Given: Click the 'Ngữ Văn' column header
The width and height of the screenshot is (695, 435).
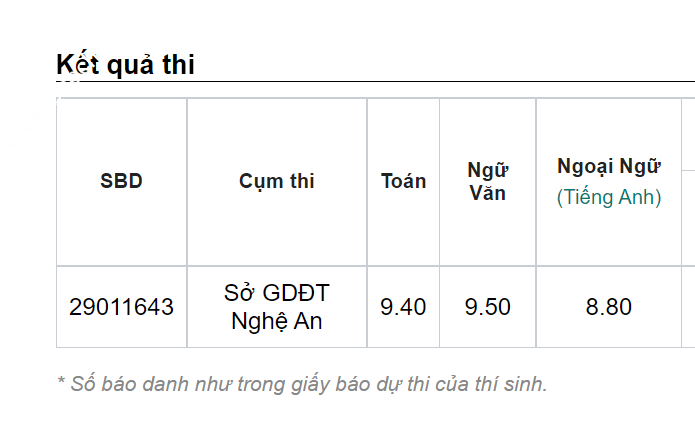Looking at the screenshot, I should click(488, 181).
